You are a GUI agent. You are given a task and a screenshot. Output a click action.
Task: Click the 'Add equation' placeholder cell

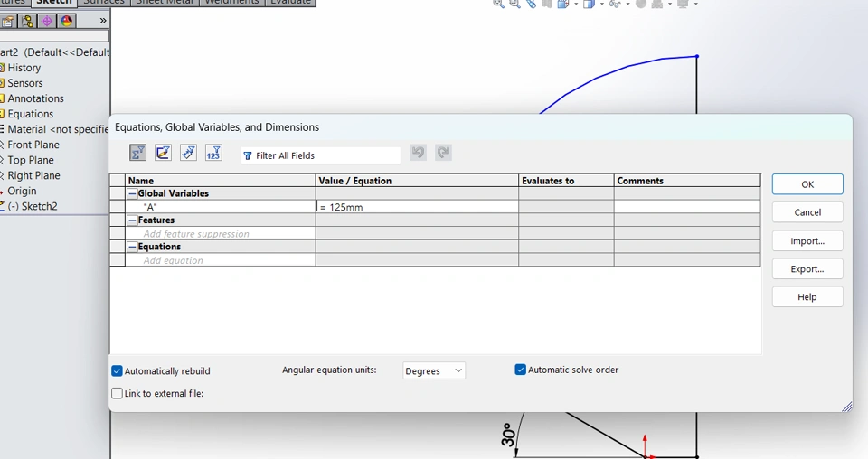[221, 260]
